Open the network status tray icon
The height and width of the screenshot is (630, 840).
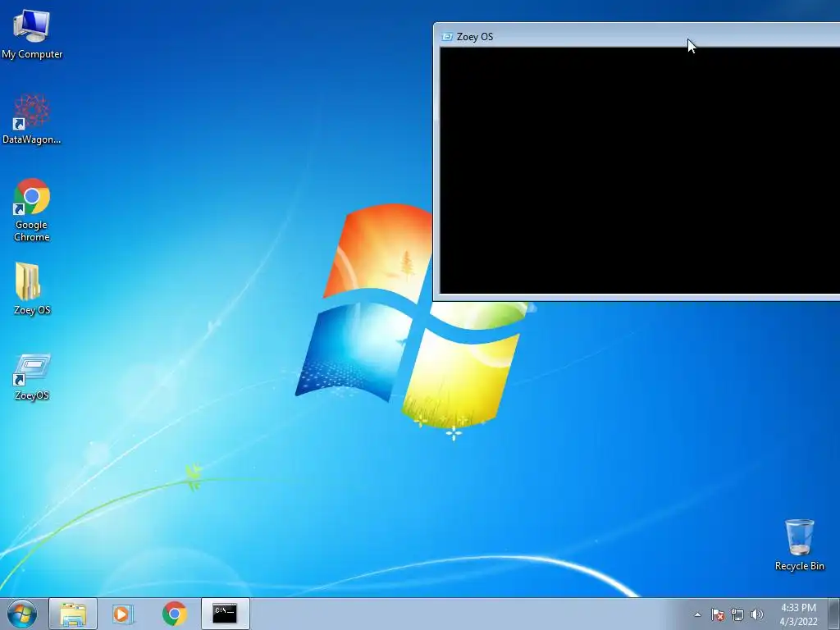(737, 614)
